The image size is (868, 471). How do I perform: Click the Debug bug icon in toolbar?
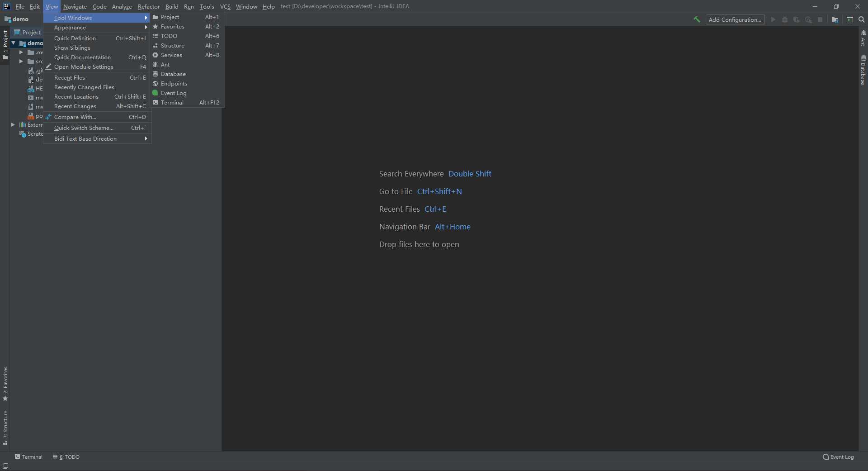(785, 19)
